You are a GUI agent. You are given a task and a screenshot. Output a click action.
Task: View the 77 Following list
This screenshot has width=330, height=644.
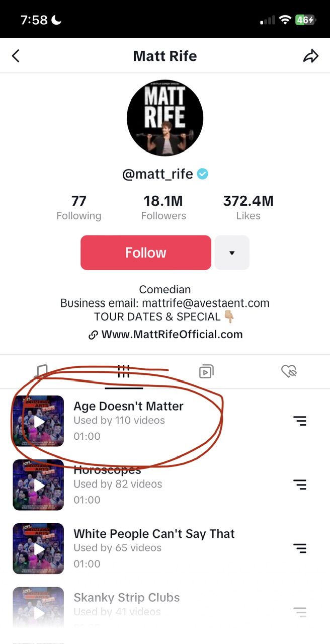[78, 208]
